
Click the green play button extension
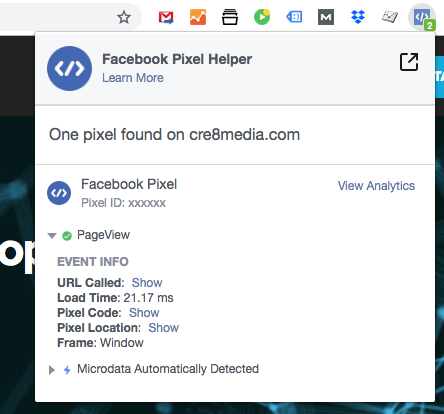262,17
